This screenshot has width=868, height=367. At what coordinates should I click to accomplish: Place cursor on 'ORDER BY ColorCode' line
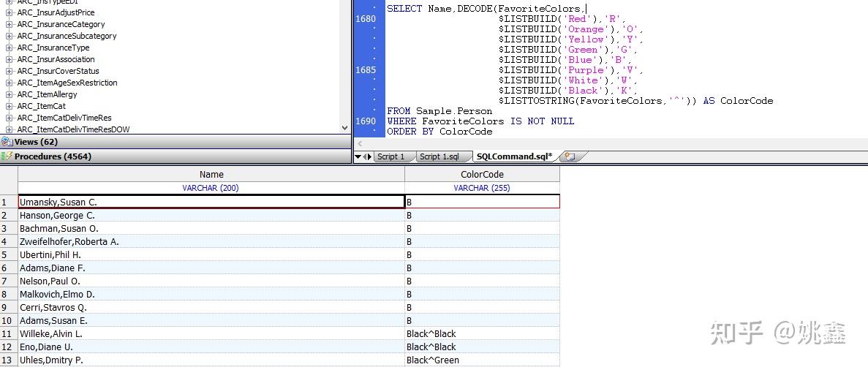pyautogui.click(x=439, y=132)
